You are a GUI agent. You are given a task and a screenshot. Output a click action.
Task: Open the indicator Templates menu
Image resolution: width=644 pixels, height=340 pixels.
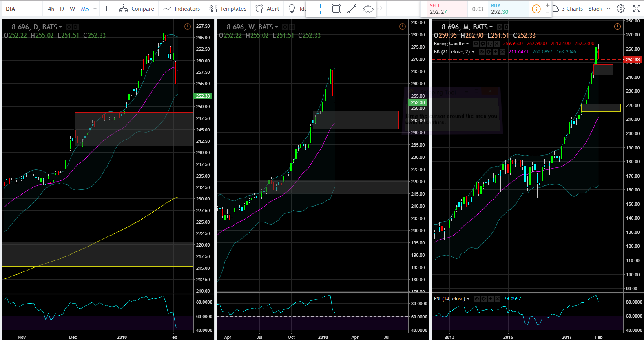(x=227, y=9)
